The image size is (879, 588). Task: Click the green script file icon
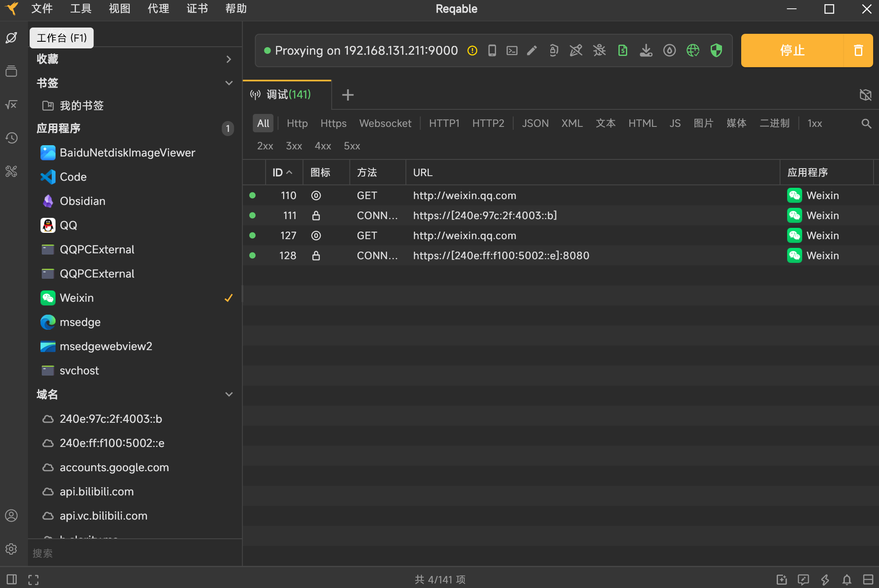coord(623,50)
